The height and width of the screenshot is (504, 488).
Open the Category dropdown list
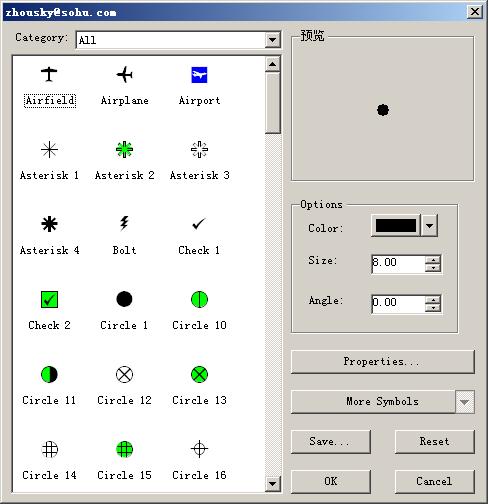click(x=273, y=40)
